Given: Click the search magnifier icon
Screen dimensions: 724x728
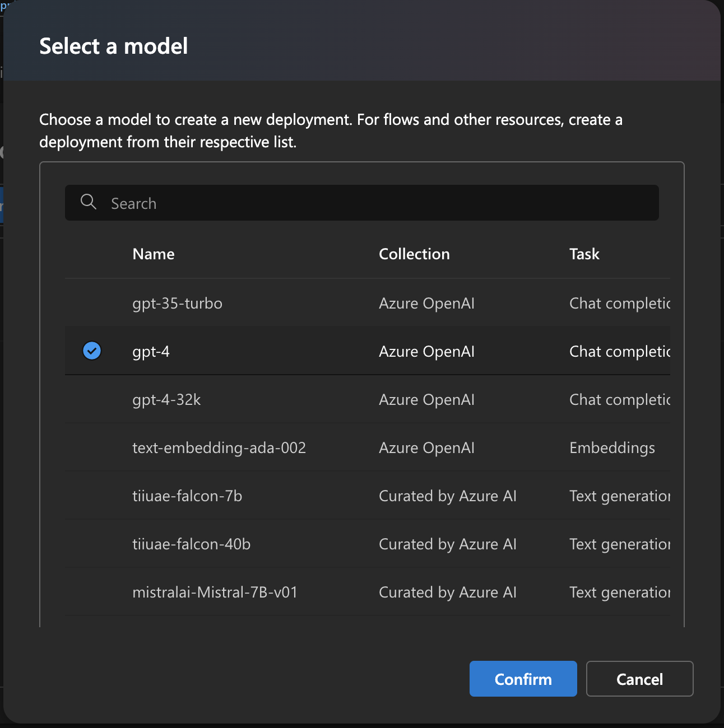Looking at the screenshot, I should [89, 202].
